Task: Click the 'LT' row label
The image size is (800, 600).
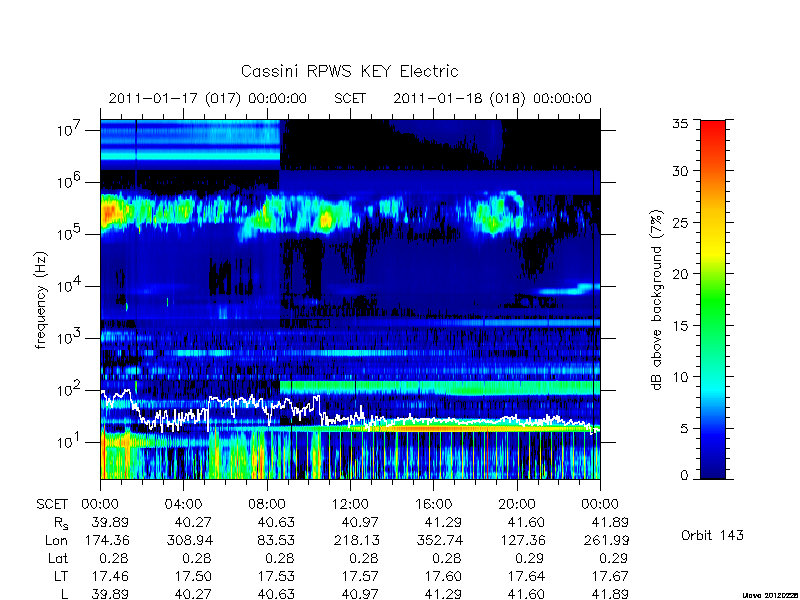Action: click(x=60, y=576)
